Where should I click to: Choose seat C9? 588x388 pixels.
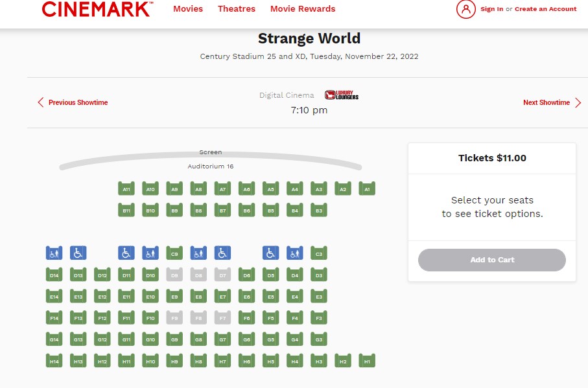pyautogui.click(x=174, y=253)
